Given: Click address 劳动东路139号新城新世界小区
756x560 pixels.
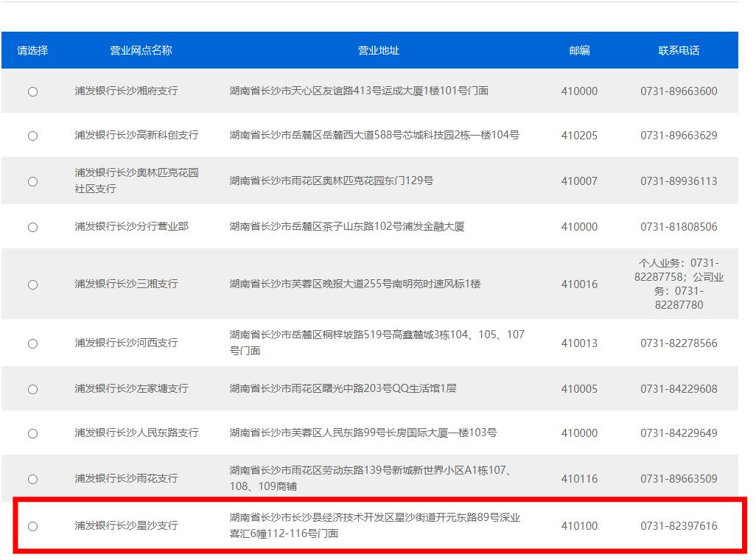Looking at the screenshot, I should click(x=393, y=470).
